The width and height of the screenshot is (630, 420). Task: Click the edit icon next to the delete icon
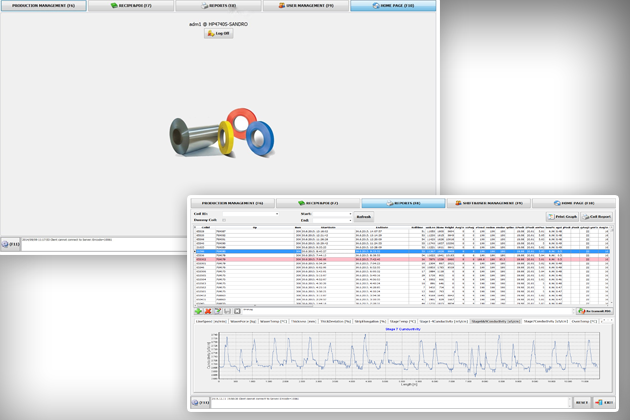[x=216, y=312]
